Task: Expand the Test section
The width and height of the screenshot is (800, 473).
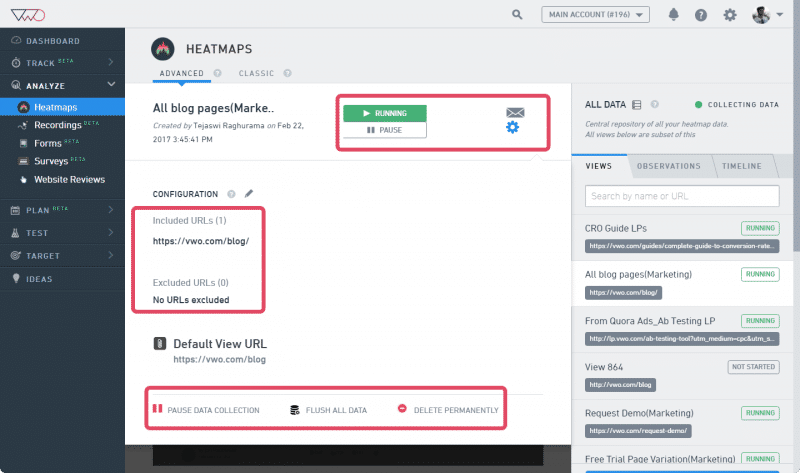Action: 62,233
